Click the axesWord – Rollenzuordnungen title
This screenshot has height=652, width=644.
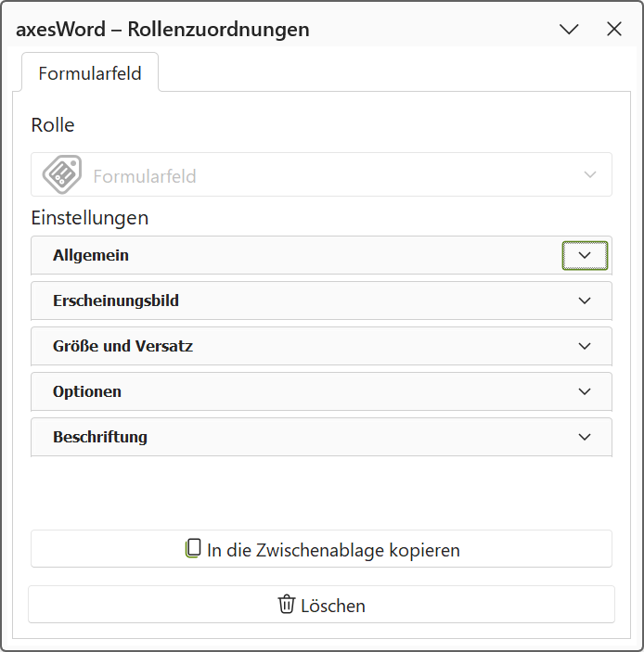(x=162, y=30)
